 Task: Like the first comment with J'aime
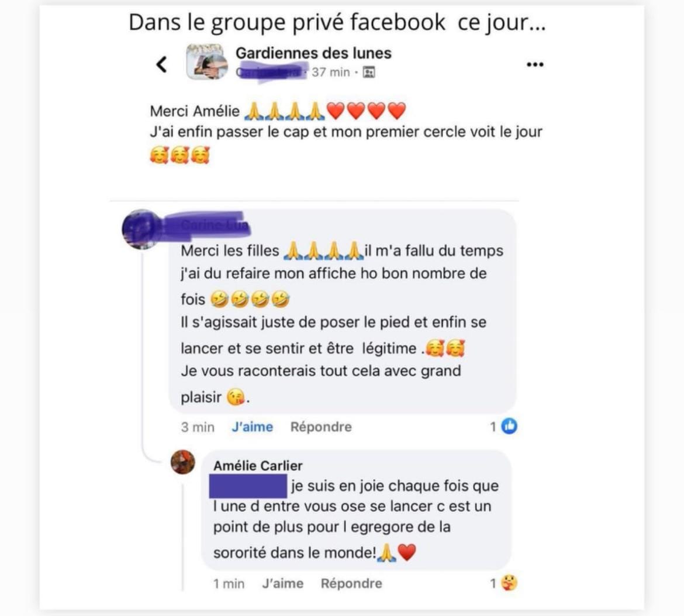(x=252, y=427)
